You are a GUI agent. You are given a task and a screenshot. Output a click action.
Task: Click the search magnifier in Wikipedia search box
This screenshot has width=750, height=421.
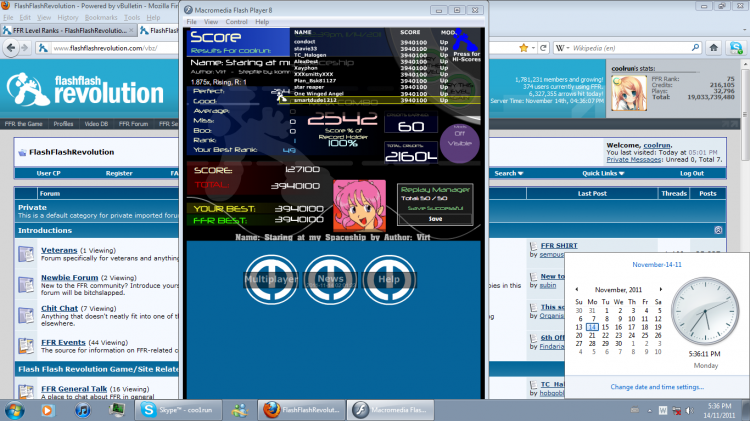[x=695, y=48]
